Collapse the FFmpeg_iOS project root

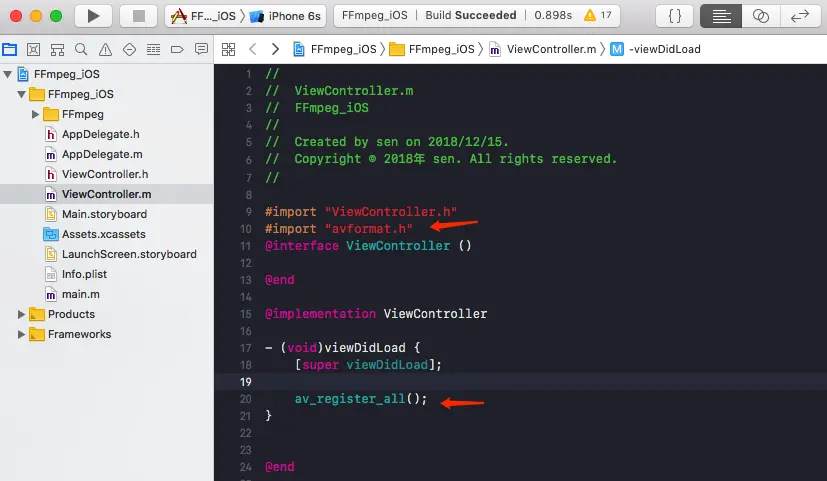7,74
